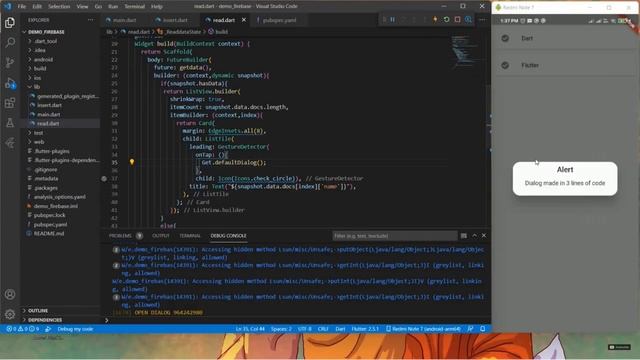
Task: Close the bottom debug panel
Action: tap(484, 236)
